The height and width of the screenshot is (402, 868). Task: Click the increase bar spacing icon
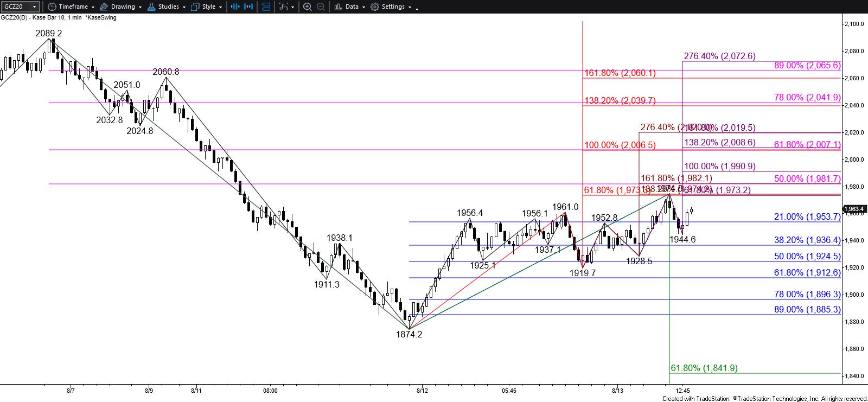pos(249,7)
